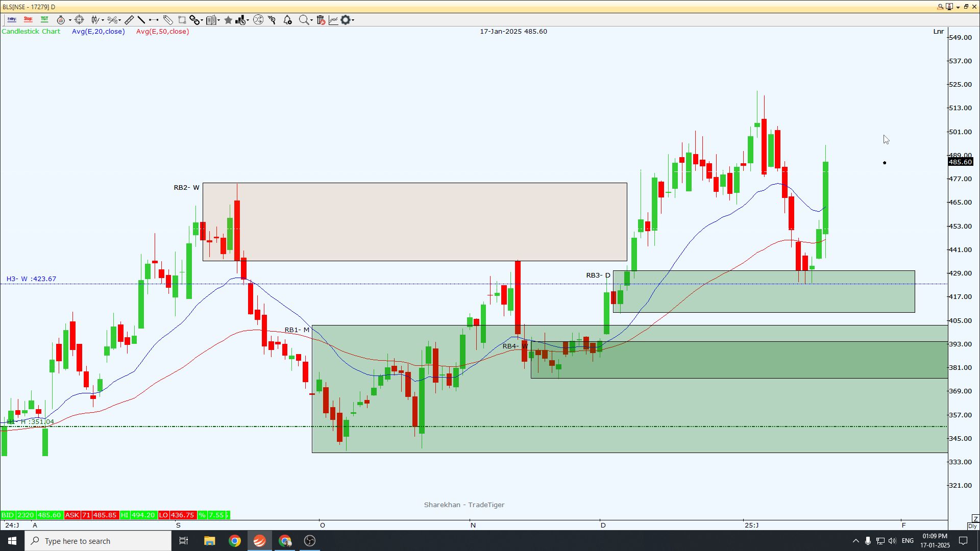This screenshot has width=980, height=551.
Task: Select the TGT target marker tool
Action: tap(44, 20)
